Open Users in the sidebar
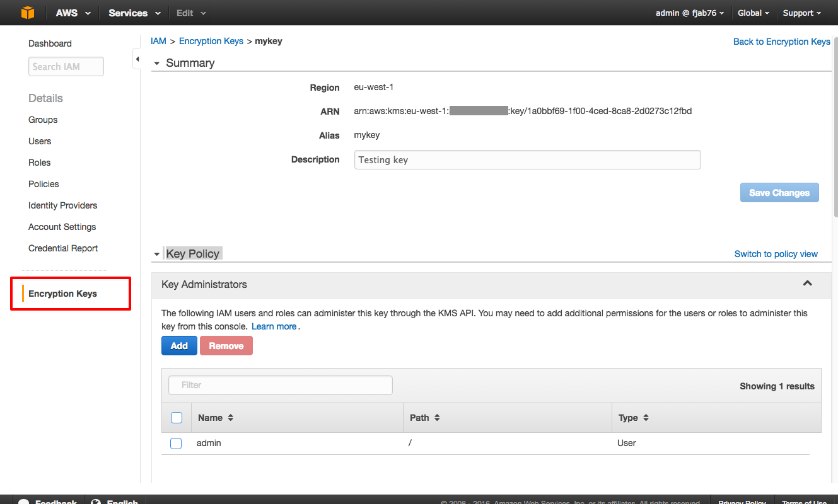 click(x=40, y=141)
